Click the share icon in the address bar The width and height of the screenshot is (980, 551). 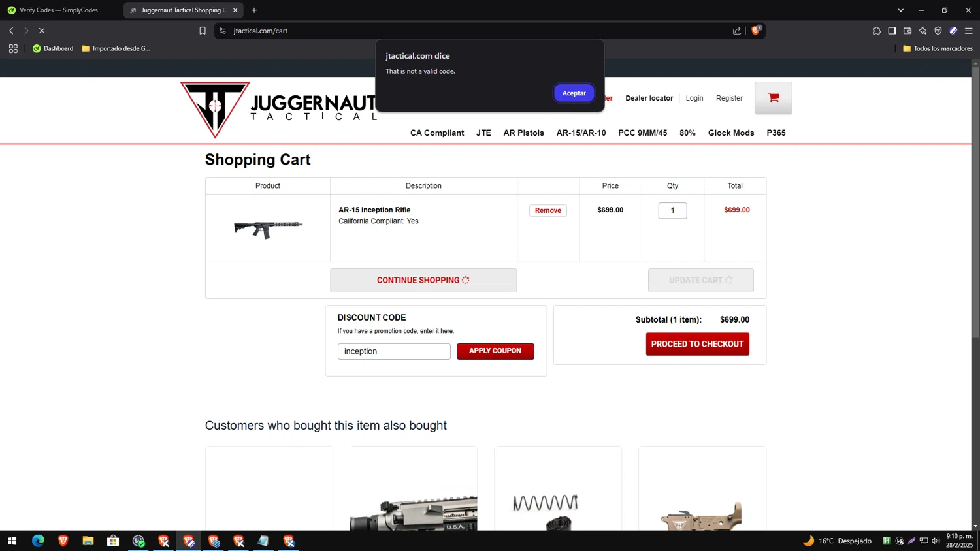[x=737, y=31]
